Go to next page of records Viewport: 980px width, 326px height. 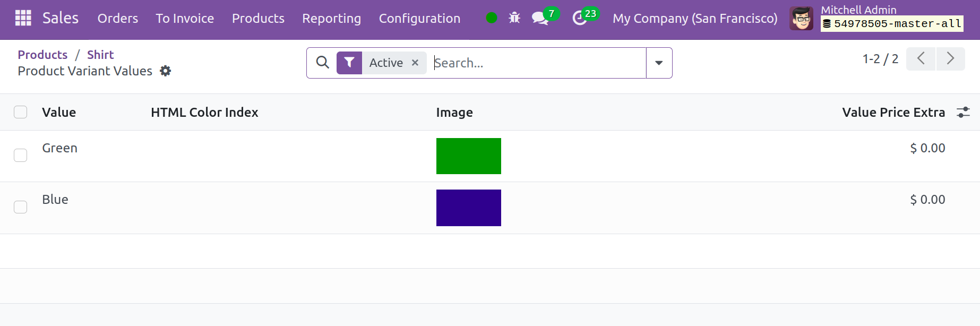click(950, 58)
